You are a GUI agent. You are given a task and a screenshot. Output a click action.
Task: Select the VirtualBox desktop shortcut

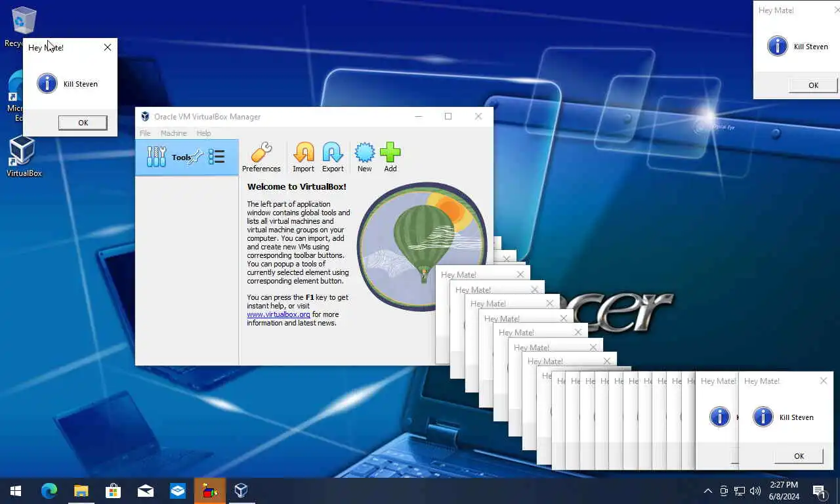tap(24, 156)
